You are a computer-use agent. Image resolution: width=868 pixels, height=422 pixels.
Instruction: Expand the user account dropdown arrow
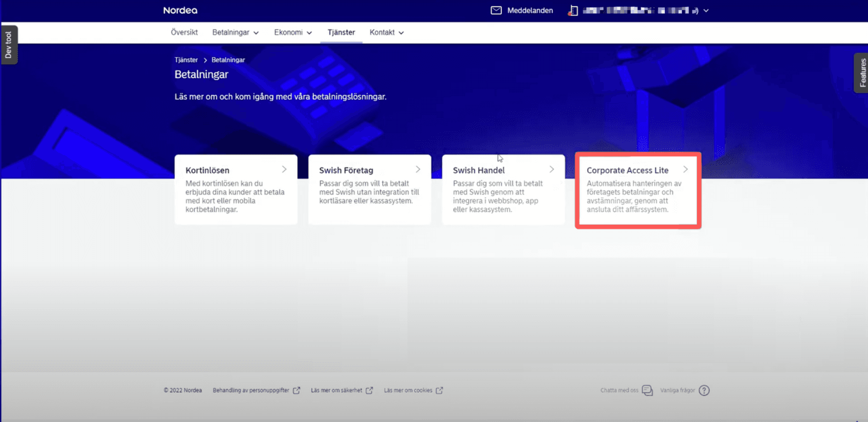(706, 10)
